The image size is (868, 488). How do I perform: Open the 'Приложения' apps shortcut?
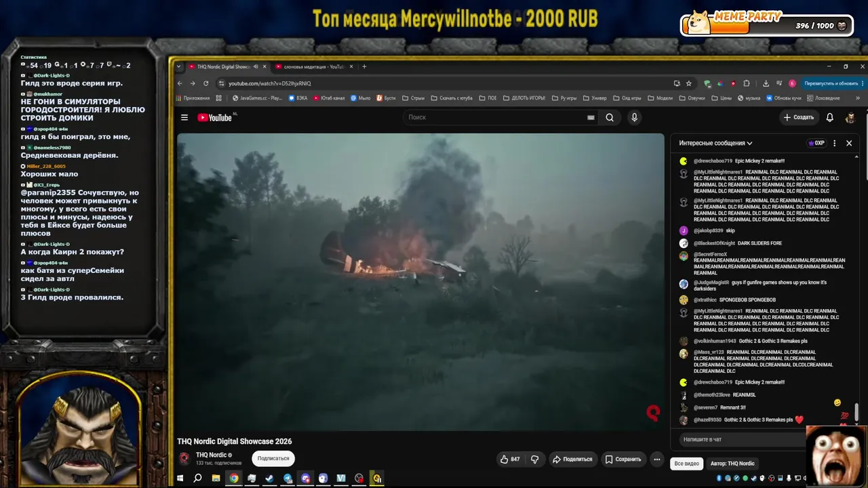pos(192,98)
